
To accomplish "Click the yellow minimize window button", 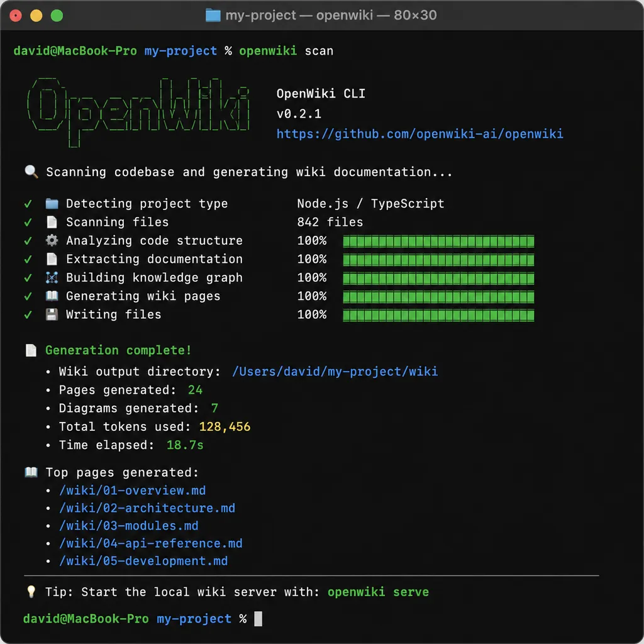I will pyautogui.click(x=36, y=16).
